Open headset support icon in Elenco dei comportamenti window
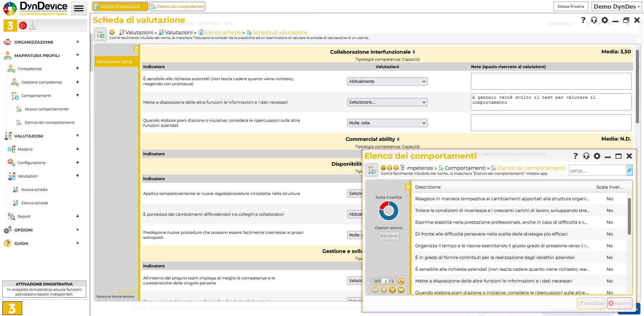Viewport: 644px width, 316px height. coord(586,156)
